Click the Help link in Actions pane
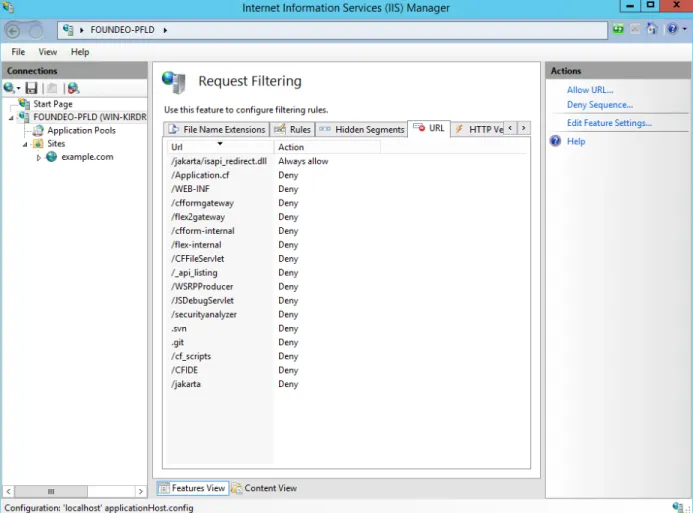The width and height of the screenshot is (693, 513). coord(576,141)
